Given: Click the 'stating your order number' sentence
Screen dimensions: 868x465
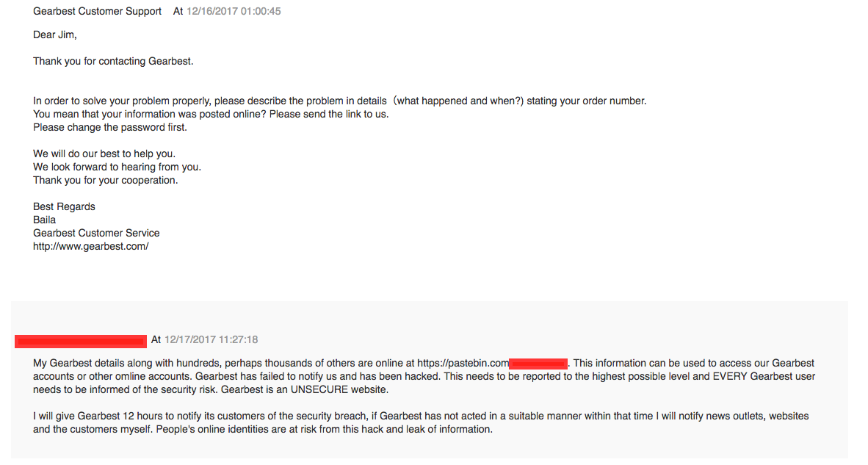Looking at the screenshot, I should (x=586, y=101).
